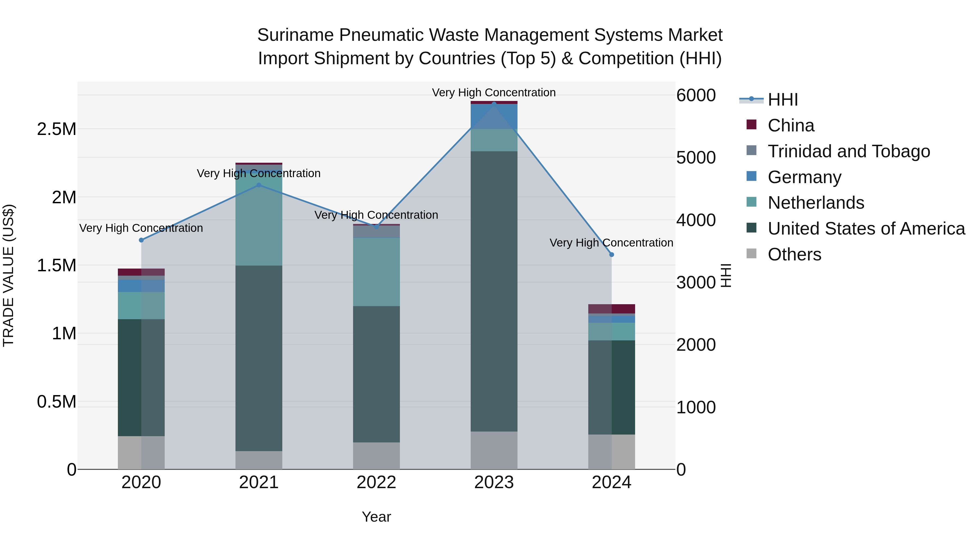Click the Germany blue legend swatch

click(751, 176)
